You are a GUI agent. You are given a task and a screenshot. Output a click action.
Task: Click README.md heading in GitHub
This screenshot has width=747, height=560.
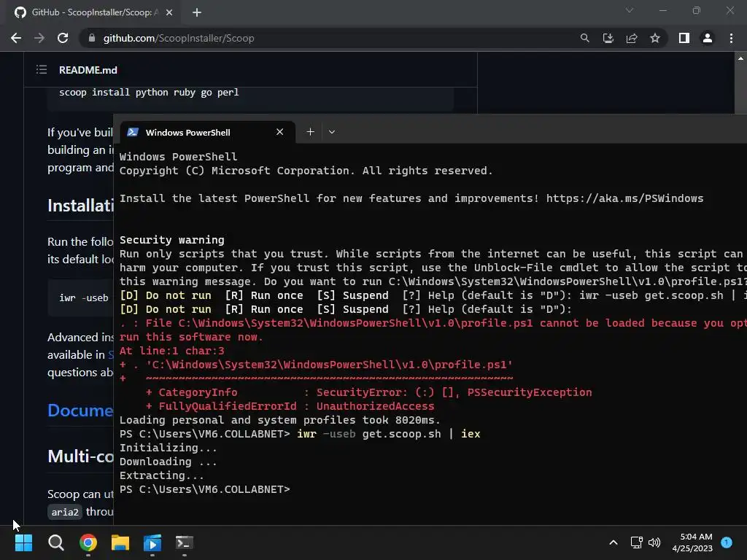click(x=88, y=70)
